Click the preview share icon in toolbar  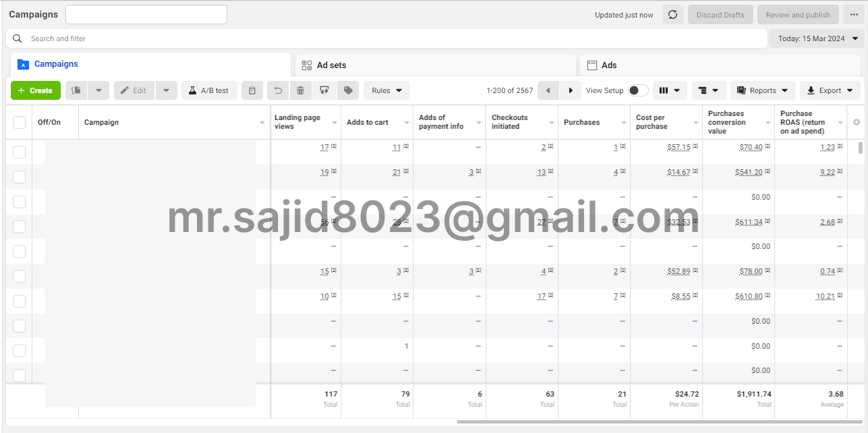[324, 90]
